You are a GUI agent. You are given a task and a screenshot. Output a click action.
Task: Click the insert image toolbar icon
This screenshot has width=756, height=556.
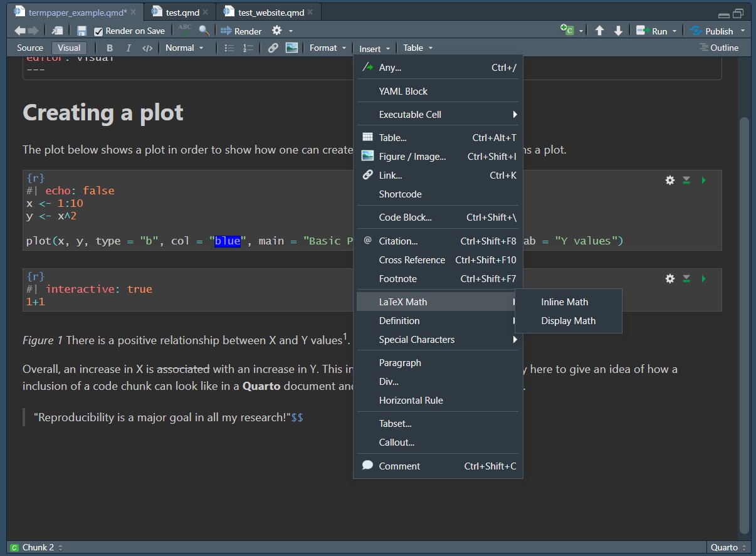coord(291,48)
